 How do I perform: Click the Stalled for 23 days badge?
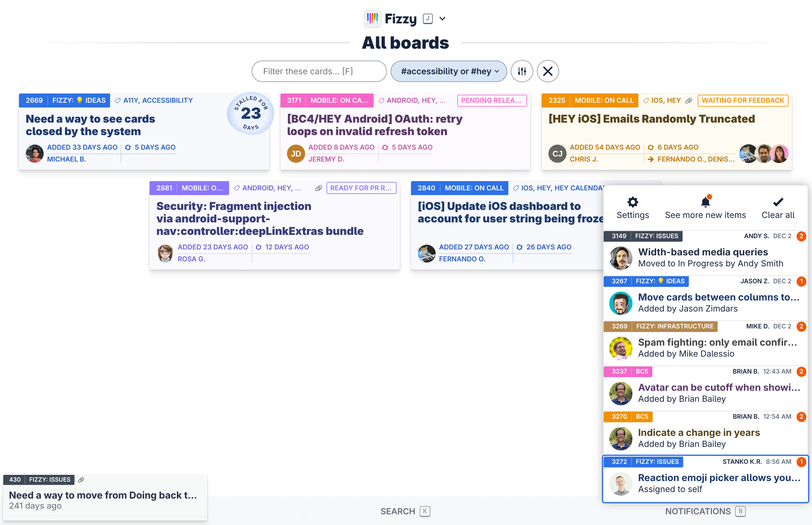[x=250, y=113]
